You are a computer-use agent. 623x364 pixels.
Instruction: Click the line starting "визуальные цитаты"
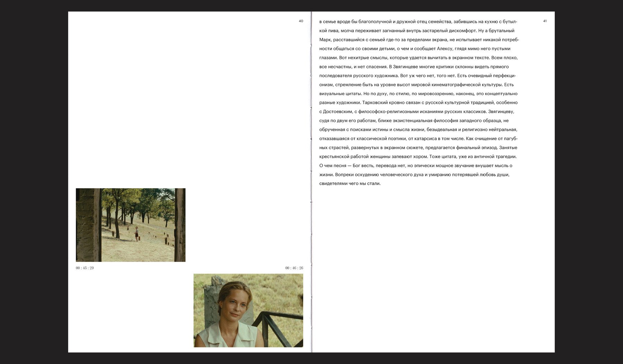click(x=418, y=94)
